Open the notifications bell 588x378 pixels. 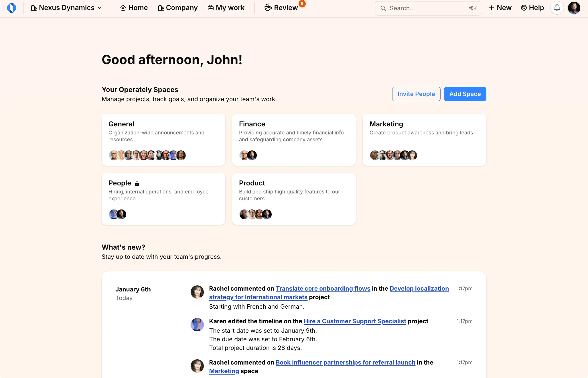[x=557, y=8]
